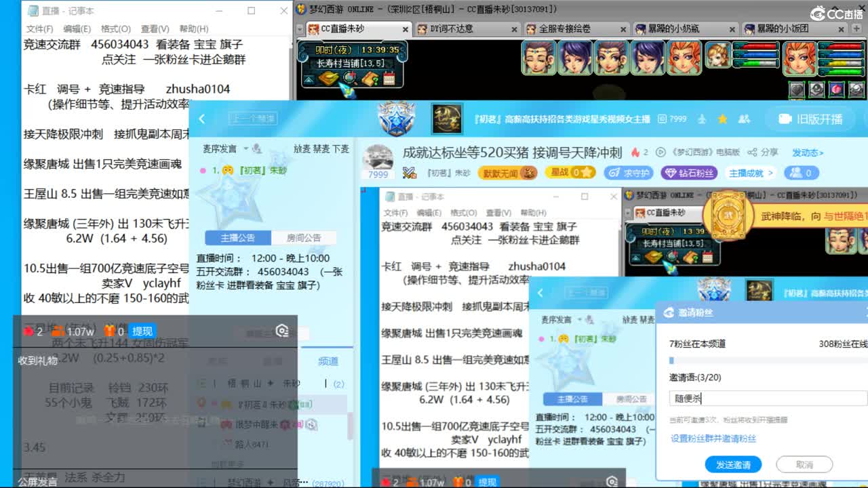This screenshot has height=488, width=868.
Task: Open the 发动态 link
Action: [x=808, y=152]
